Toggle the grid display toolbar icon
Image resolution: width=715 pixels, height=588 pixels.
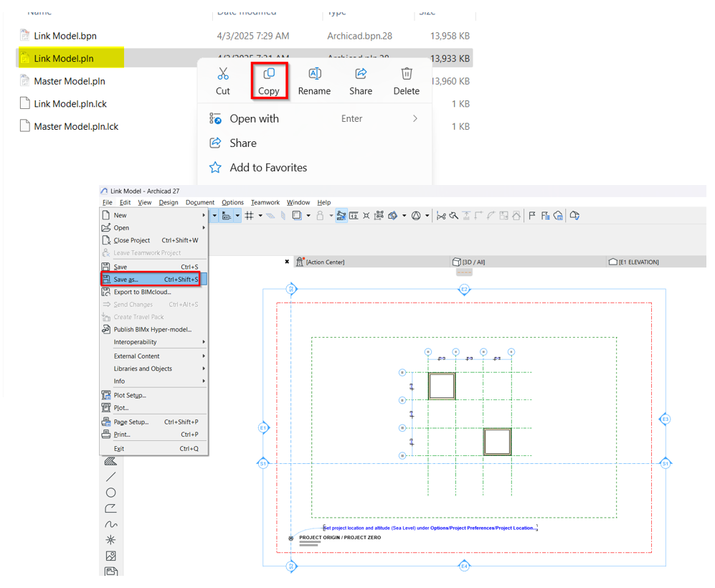click(x=249, y=216)
